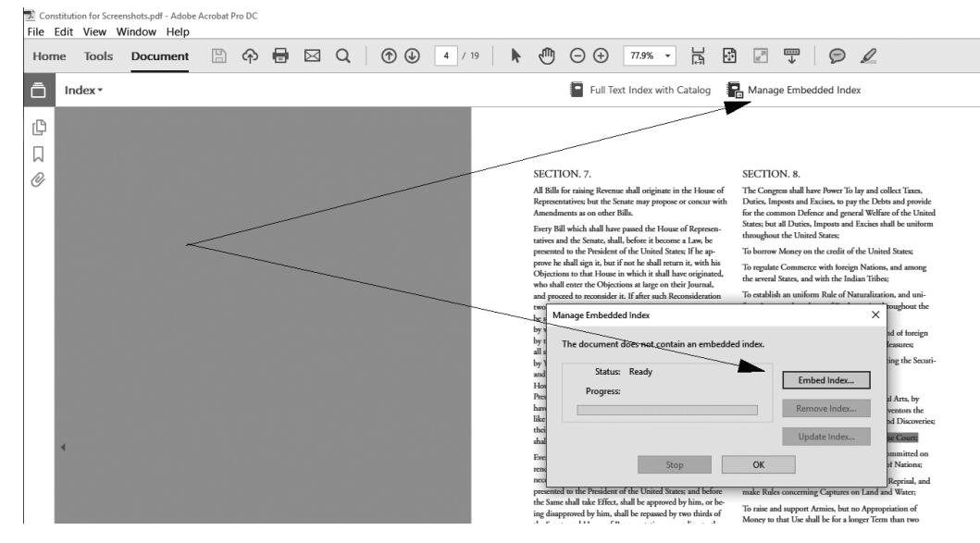
Task: Open the Index tool dropdown
Action: [x=83, y=91]
